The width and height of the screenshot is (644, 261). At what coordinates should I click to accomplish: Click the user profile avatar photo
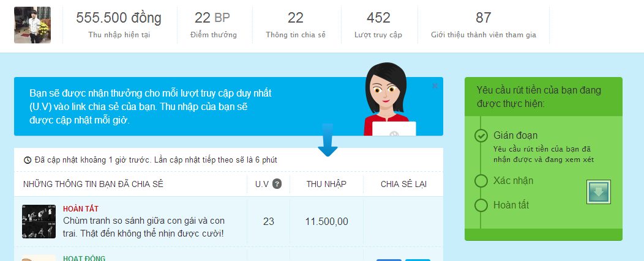tap(32, 25)
